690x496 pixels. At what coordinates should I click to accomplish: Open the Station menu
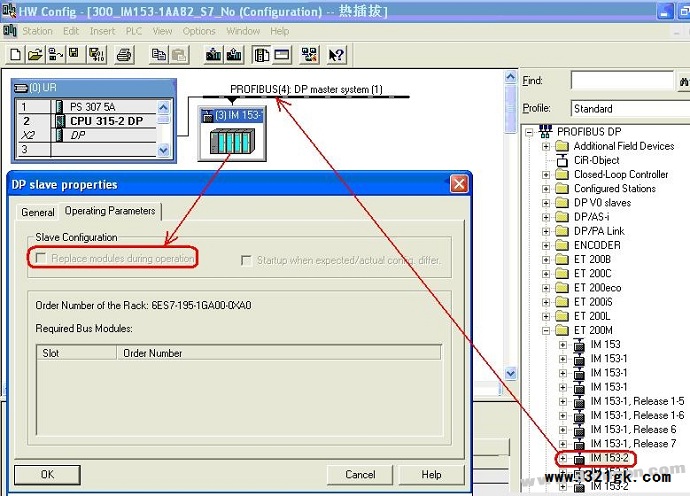tap(37, 31)
